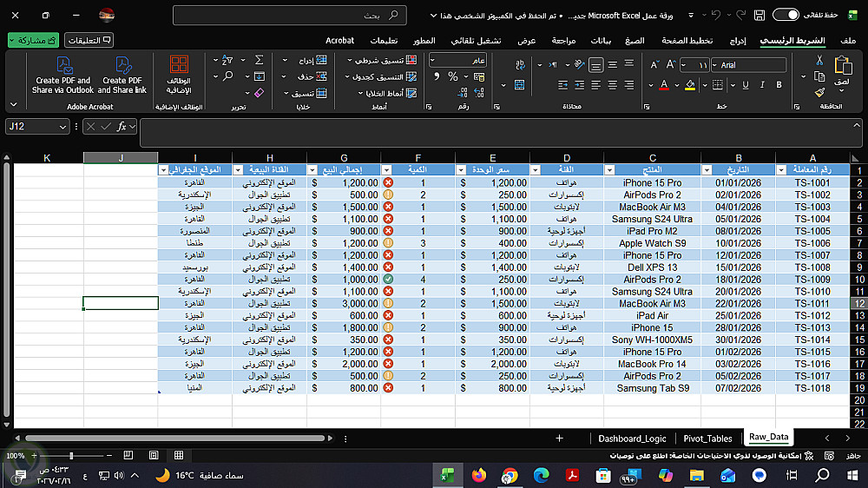This screenshot has width=868, height=488.
Task: Increase font size with larger A
Action: (671, 65)
